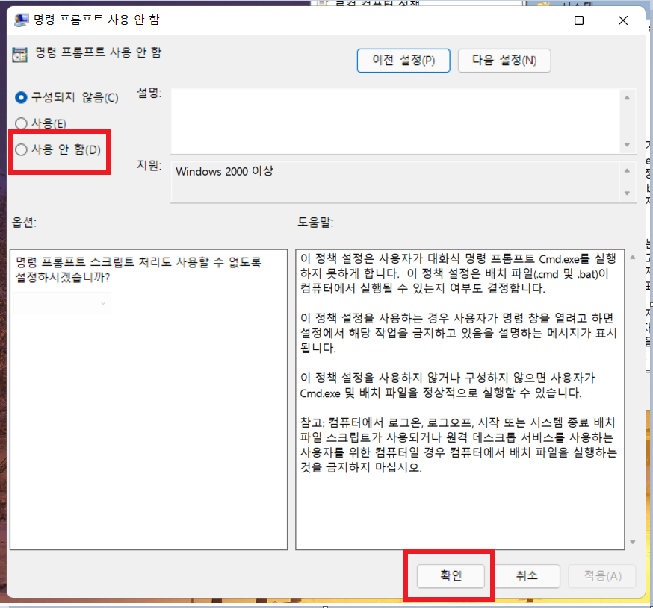Select the 구성되지 않음(C) radio button
Screen dimensions: 653x608
67,97
